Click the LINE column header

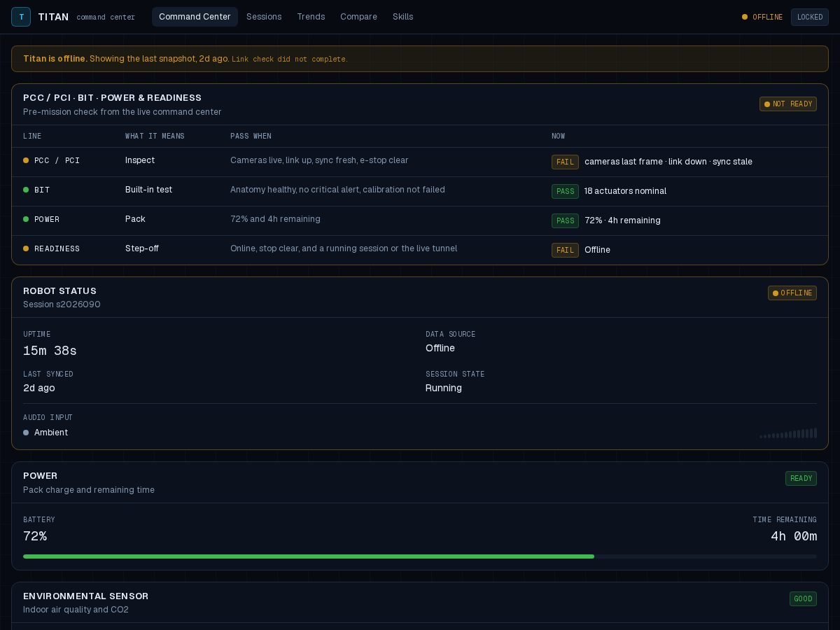(32, 136)
